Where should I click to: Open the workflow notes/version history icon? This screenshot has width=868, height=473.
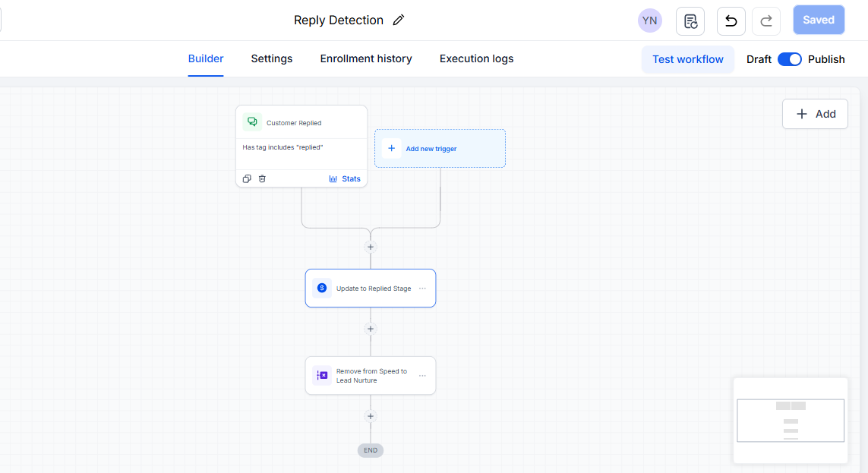690,21
